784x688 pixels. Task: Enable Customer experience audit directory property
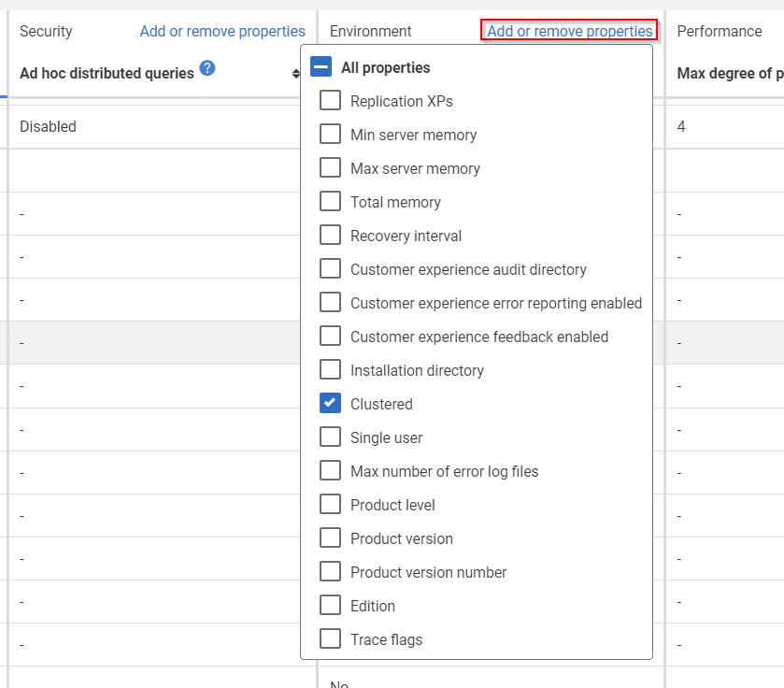tap(330, 268)
